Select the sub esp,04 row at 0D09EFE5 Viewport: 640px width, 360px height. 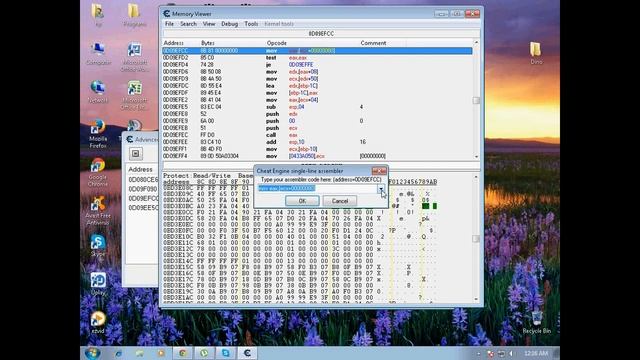[x=317, y=107]
